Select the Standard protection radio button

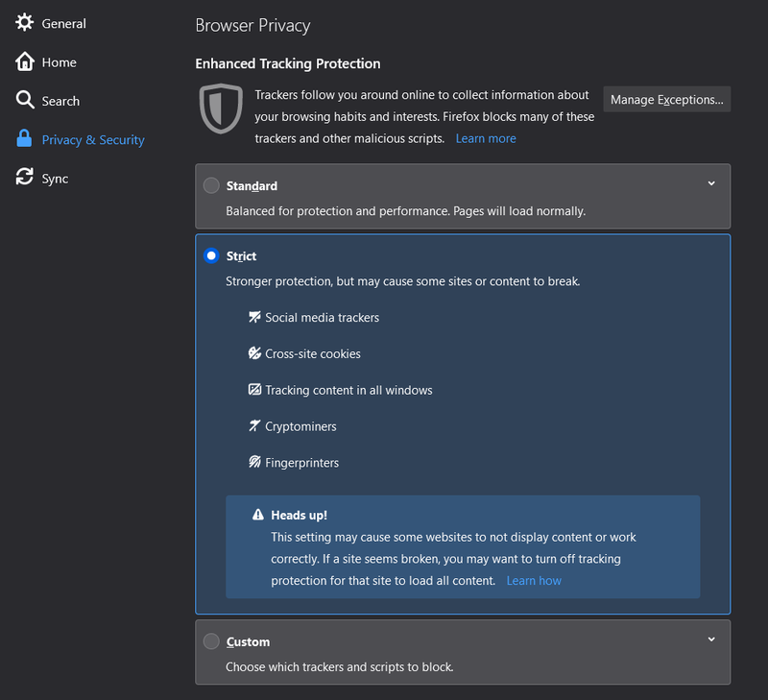(x=211, y=185)
